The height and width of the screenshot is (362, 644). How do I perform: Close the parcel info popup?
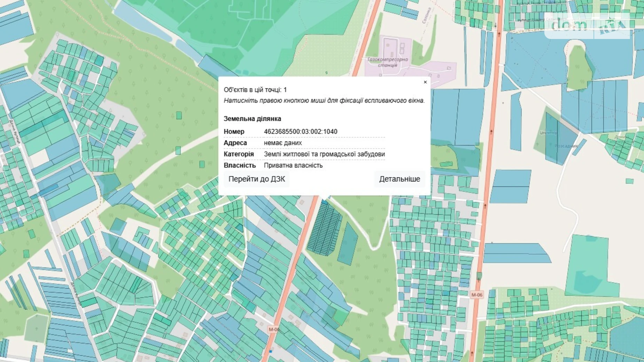pyautogui.click(x=425, y=82)
